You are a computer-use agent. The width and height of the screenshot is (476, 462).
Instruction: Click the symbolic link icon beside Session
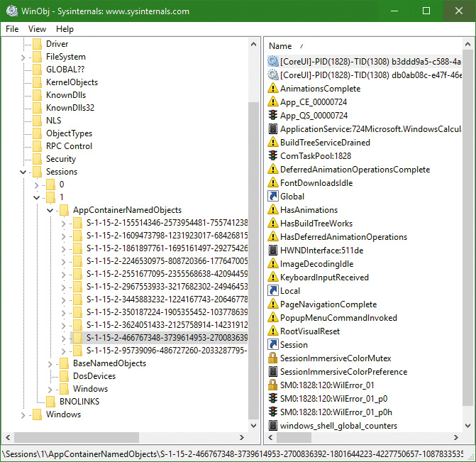273,345
